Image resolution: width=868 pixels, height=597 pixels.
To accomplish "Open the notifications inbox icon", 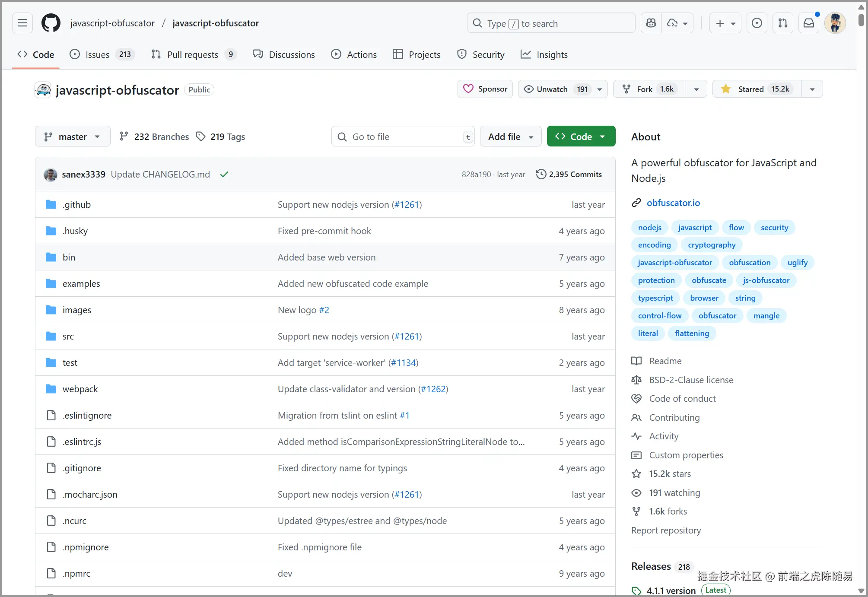I will tap(808, 23).
